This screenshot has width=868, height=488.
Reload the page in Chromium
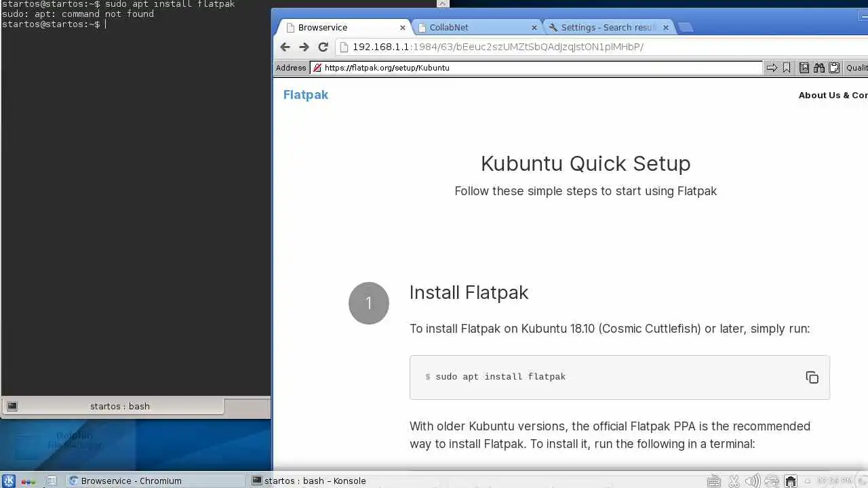[323, 47]
